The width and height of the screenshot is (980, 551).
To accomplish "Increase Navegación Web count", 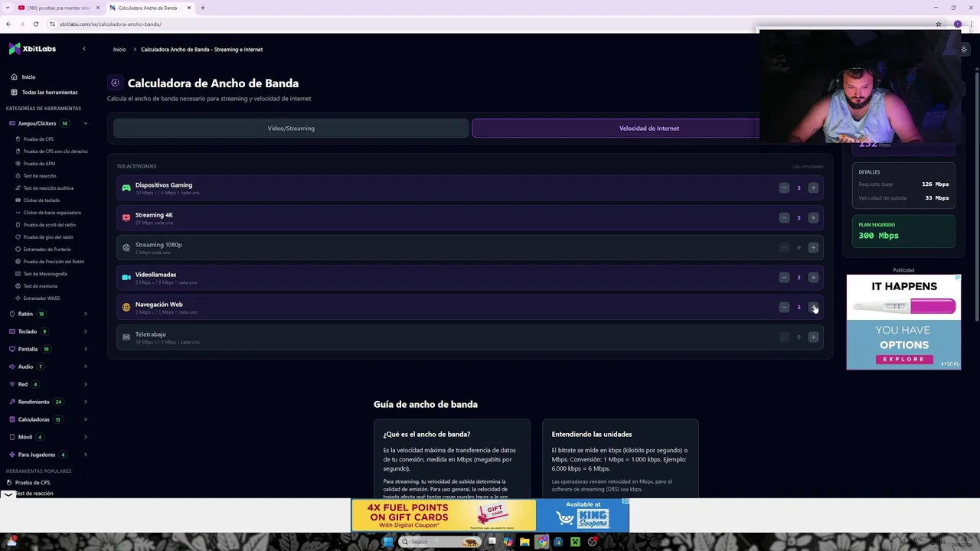I will pyautogui.click(x=813, y=307).
